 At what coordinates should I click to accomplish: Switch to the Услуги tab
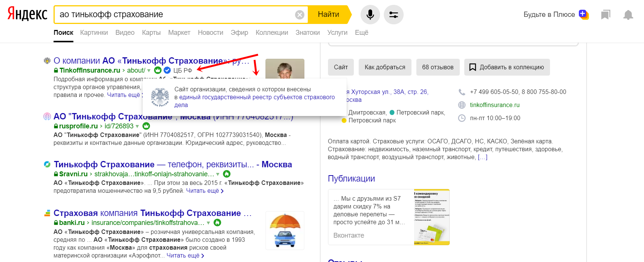[337, 33]
